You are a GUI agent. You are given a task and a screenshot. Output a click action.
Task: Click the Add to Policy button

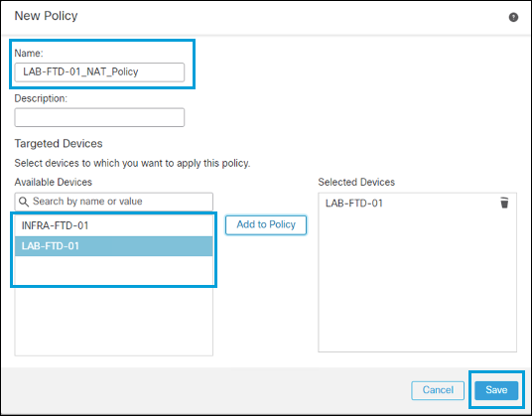tap(266, 224)
